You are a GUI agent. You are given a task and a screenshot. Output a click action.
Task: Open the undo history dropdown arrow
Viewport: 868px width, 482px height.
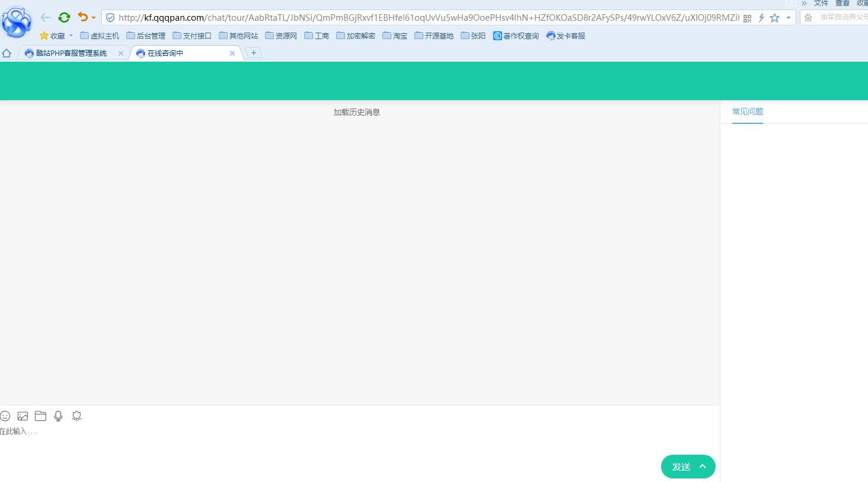94,18
